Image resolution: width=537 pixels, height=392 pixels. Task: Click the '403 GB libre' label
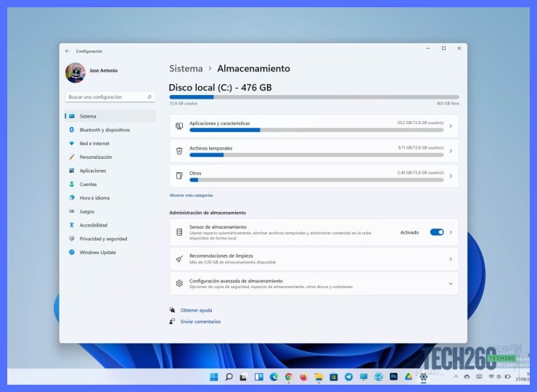[x=448, y=104]
